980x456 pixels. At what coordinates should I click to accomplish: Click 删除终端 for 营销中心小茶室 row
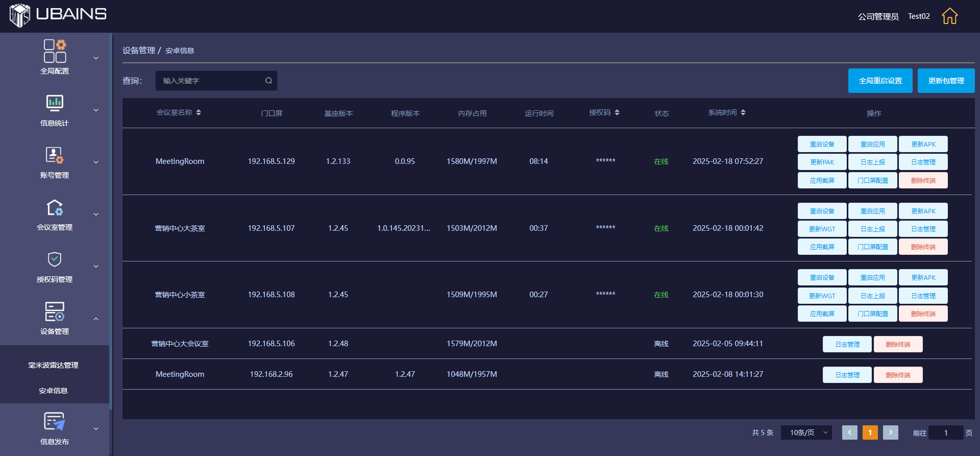[923, 314]
